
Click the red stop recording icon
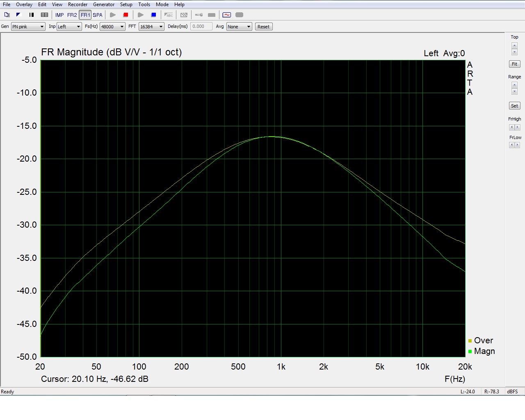coord(126,15)
